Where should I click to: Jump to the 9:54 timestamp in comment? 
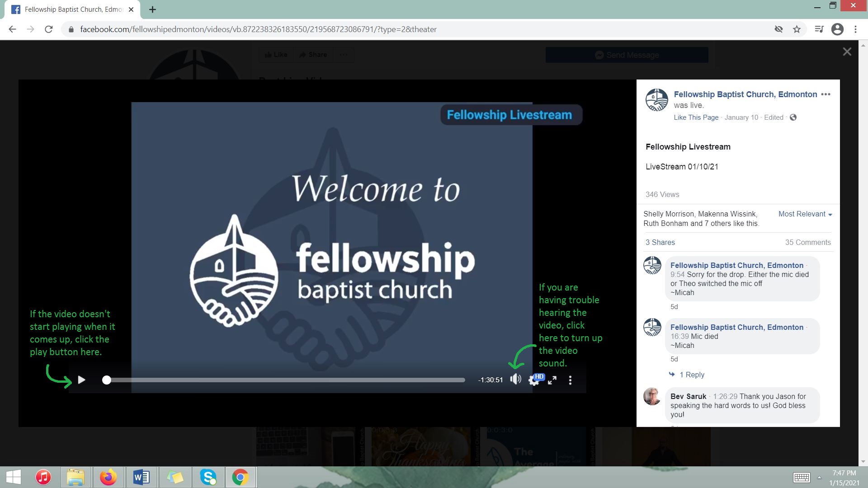(677, 275)
